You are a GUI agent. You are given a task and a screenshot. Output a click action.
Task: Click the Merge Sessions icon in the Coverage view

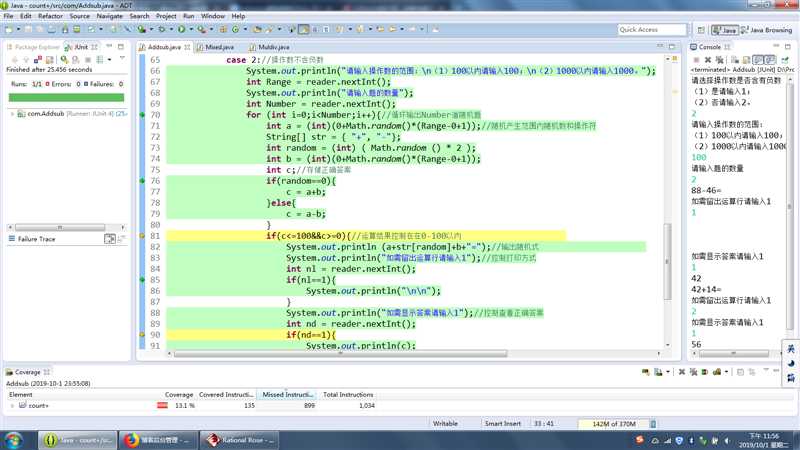tap(705, 372)
